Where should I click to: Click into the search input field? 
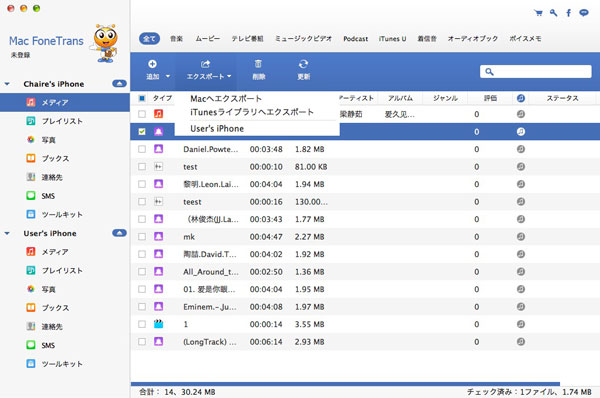point(536,72)
